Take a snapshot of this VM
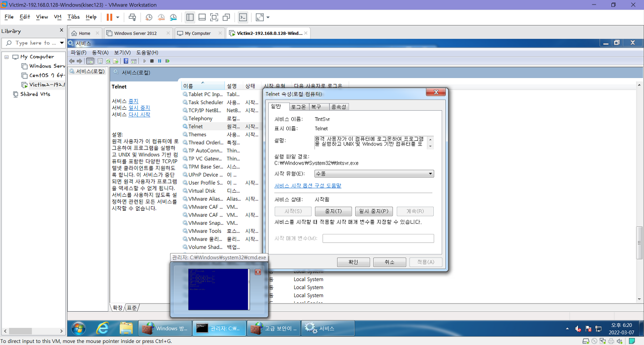The image size is (644, 345). tap(149, 17)
